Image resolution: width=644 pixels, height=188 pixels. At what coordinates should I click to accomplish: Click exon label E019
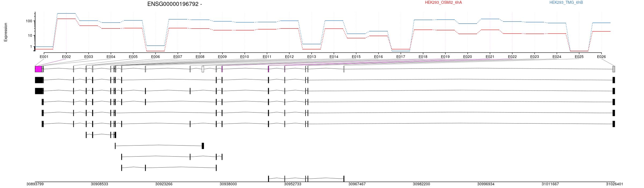pyautogui.click(x=445, y=57)
